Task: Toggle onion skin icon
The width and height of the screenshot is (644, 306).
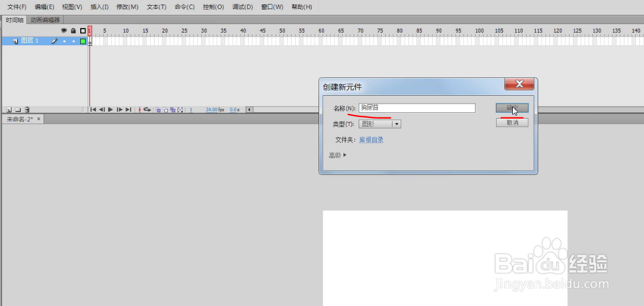Action: point(158,109)
